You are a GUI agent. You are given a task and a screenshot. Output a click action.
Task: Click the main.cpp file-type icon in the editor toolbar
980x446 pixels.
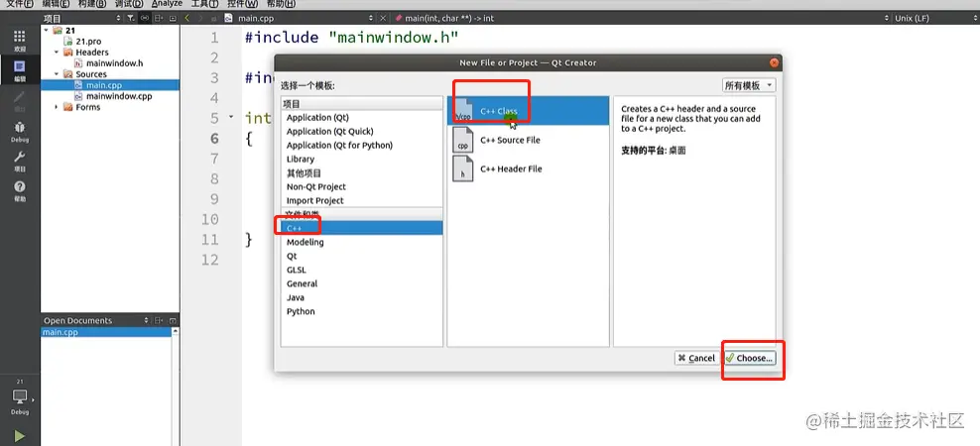[228, 18]
